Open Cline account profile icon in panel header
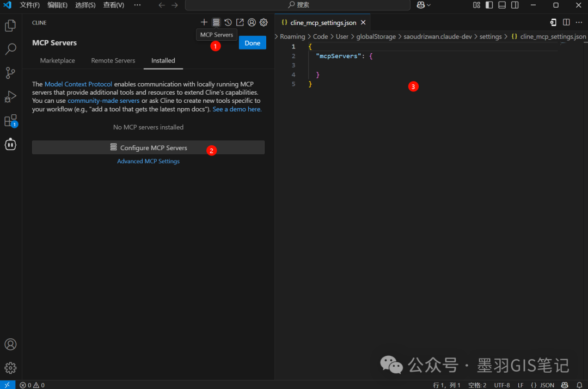Screen dimensions: 588x389 pos(252,22)
